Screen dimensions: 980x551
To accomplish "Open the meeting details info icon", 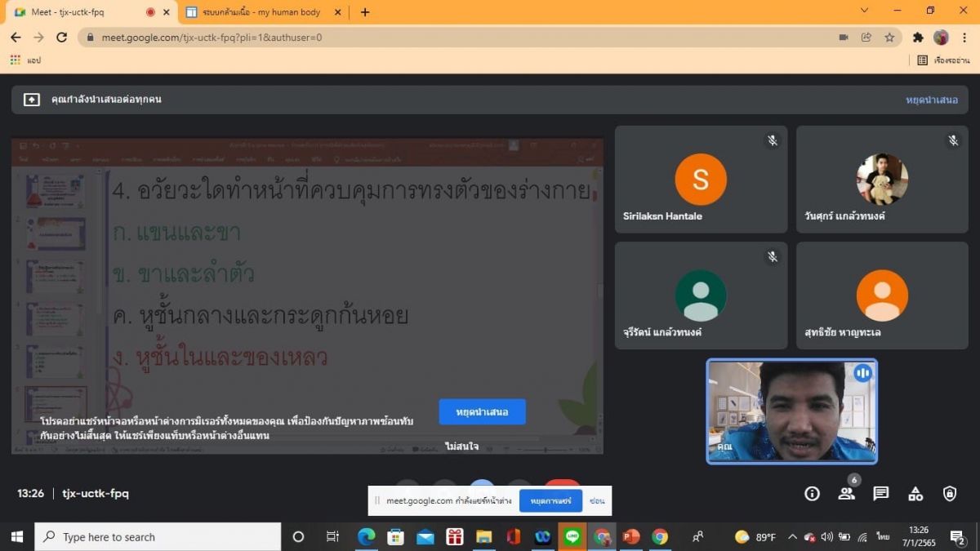I will pyautogui.click(x=812, y=493).
